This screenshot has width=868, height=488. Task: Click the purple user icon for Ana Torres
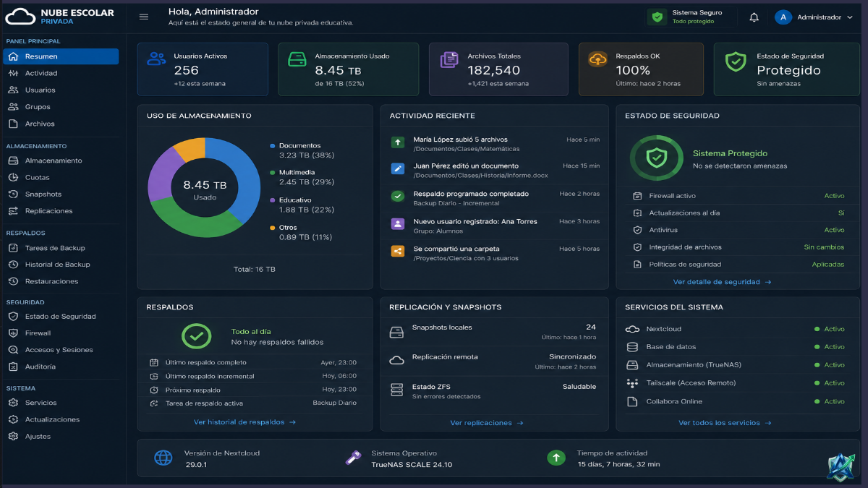click(398, 224)
